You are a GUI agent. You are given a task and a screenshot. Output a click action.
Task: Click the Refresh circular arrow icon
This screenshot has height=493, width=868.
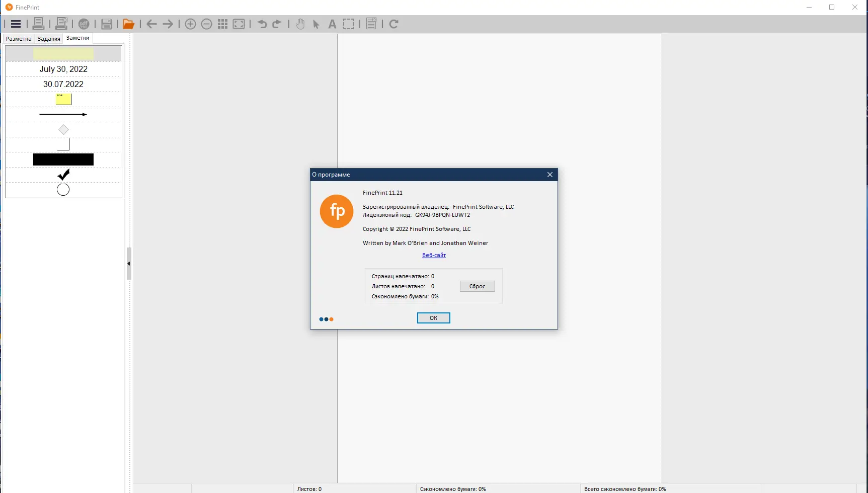[394, 24]
